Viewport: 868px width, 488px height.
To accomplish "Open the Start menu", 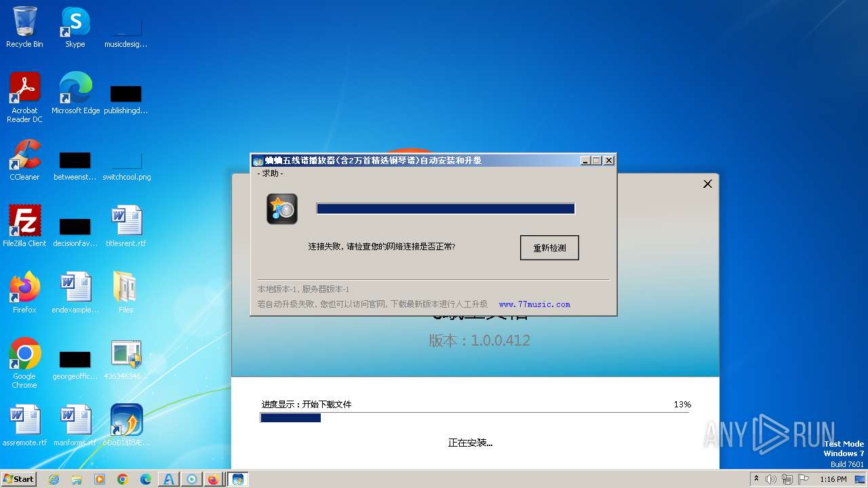I will [x=19, y=479].
